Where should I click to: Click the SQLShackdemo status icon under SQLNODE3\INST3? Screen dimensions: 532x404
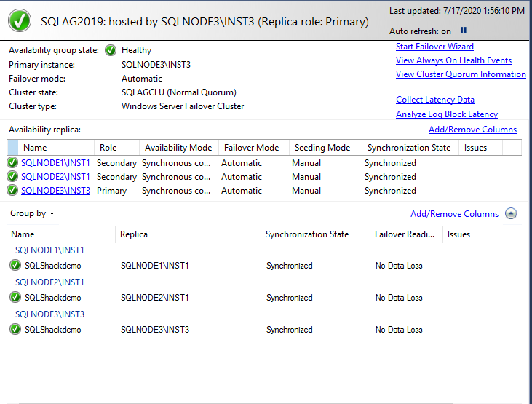tap(15, 330)
